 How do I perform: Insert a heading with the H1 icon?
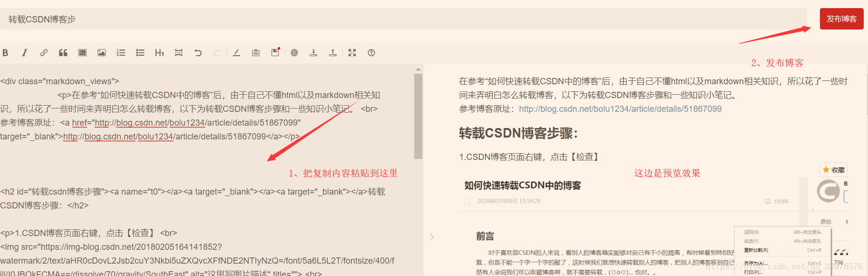click(x=159, y=53)
